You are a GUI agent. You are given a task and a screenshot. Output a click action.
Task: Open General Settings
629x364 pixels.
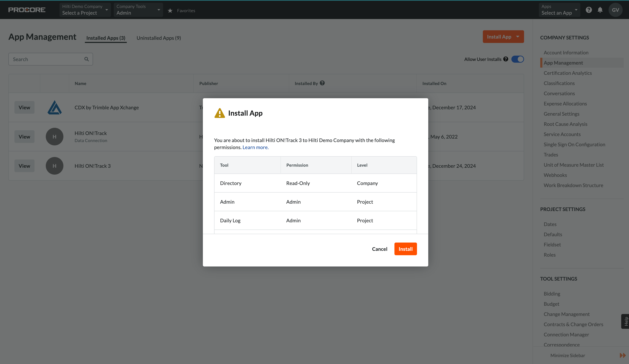tap(562, 114)
